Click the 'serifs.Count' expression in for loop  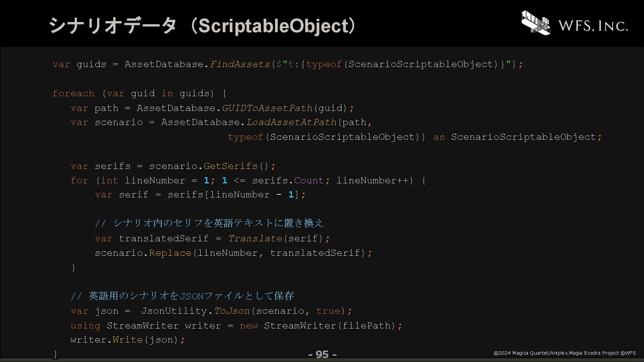coord(288,180)
